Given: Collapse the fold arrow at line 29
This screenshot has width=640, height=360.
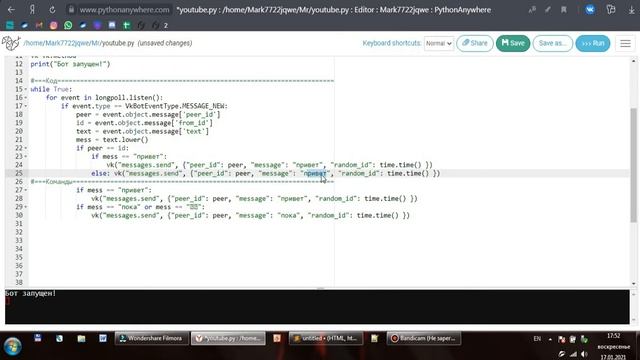Looking at the screenshot, I should pos(26,207).
